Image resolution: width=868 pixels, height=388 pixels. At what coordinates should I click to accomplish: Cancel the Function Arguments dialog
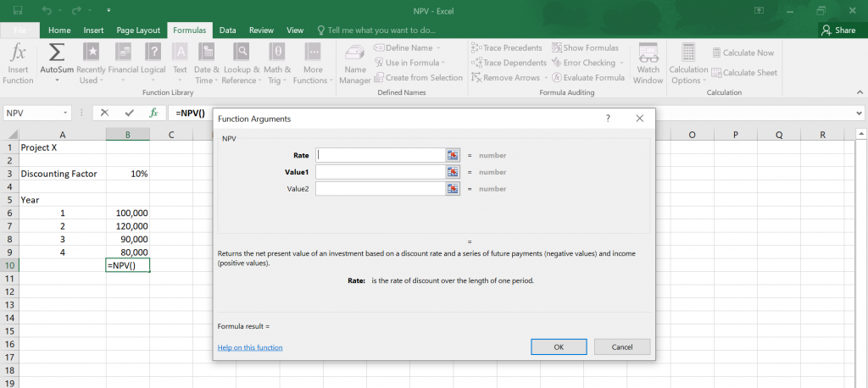[x=622, y=347]
